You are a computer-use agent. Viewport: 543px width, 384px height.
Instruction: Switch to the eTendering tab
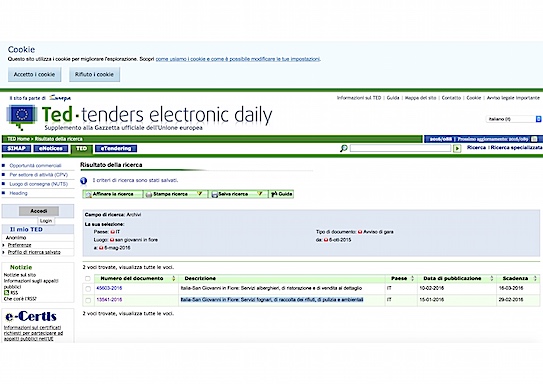click(116, 149)
